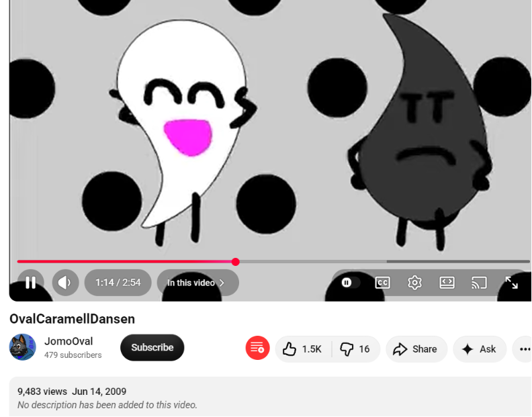Cast the video to a TV
Image resolution: width=532 pixels, height=417 pixels.
[479, 282]
